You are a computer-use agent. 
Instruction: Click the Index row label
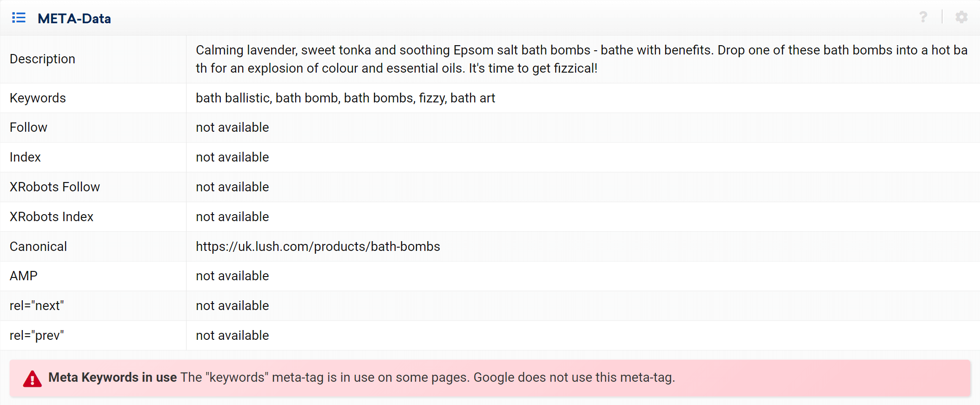coord(25,157)
